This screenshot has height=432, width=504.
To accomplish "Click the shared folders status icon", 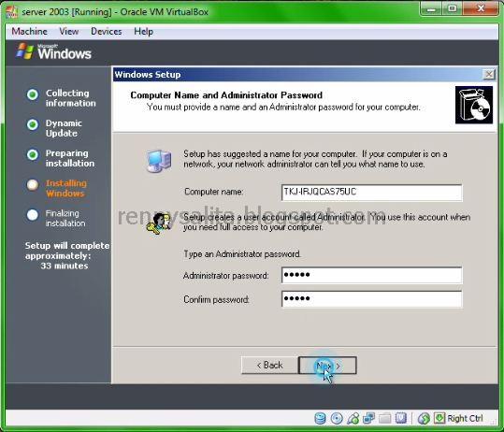I will click(384, 418).
